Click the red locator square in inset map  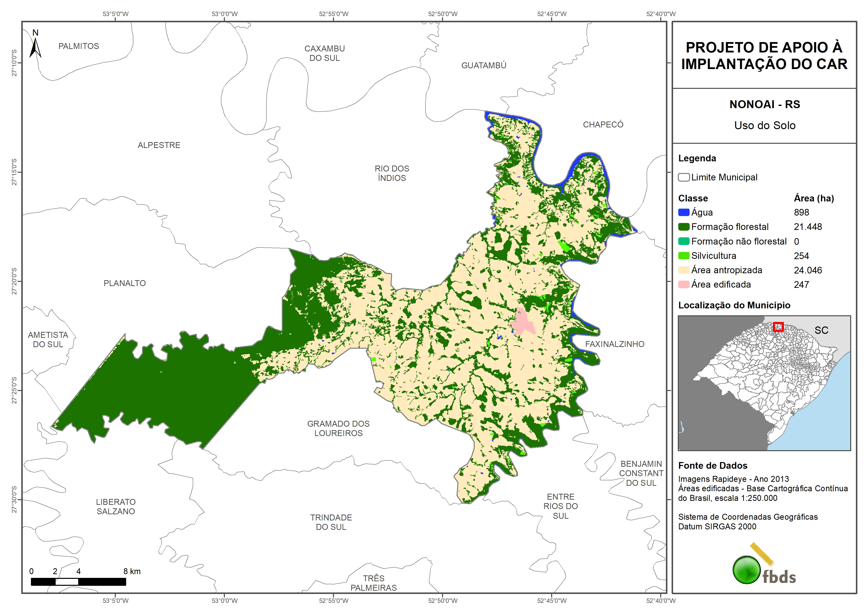778,327
